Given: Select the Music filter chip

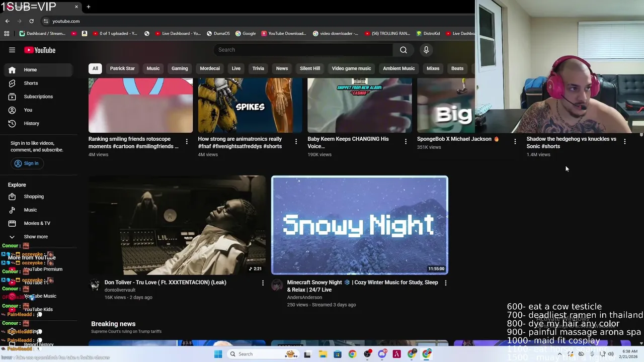Looking at the screenshot, I should tap(153, 68).
